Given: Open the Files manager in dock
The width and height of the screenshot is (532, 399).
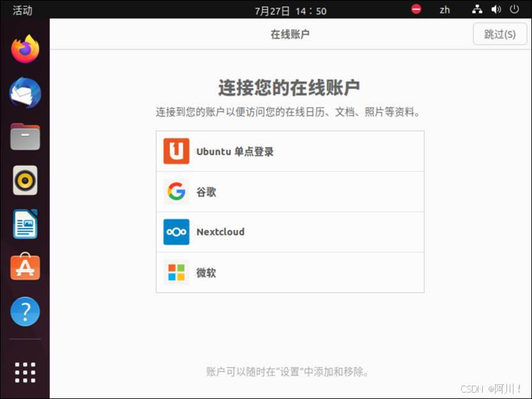Looking at the screenshot, I should coord(25,137).
